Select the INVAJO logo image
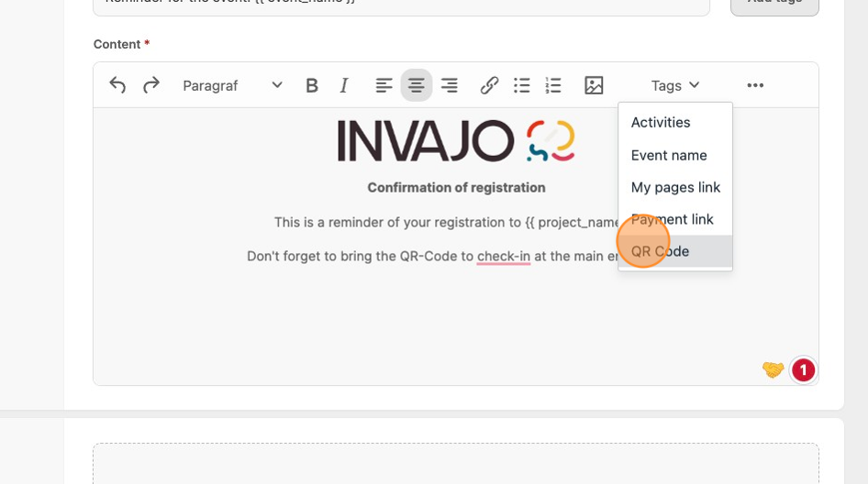Screen dimensions: 868x484 tap(456, 140)
